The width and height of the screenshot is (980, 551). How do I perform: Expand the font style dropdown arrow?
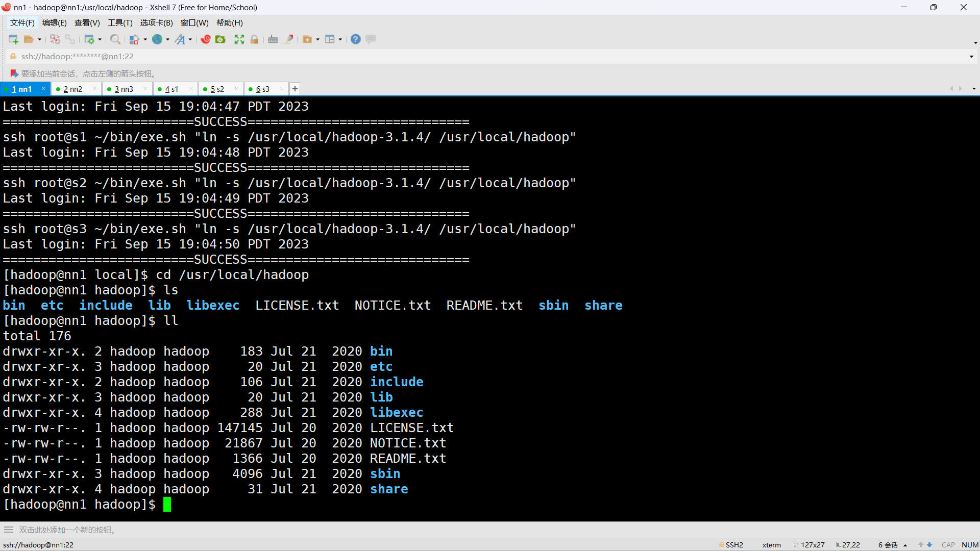pyautogui.click(x=190, y=40)
